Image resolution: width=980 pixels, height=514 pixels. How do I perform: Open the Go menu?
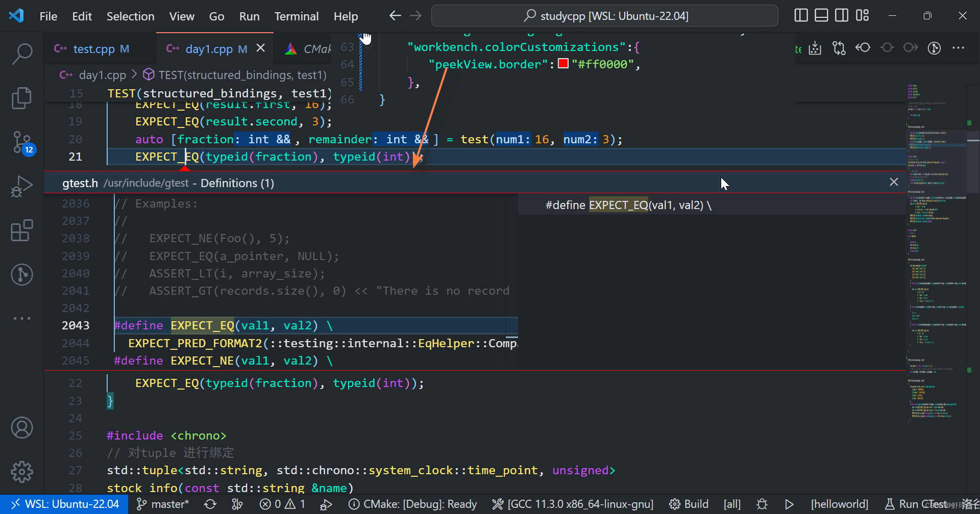[216, 16]
